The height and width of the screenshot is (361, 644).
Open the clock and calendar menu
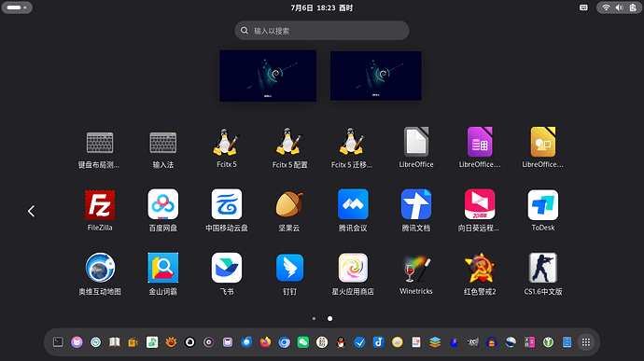tap(322, 7)
